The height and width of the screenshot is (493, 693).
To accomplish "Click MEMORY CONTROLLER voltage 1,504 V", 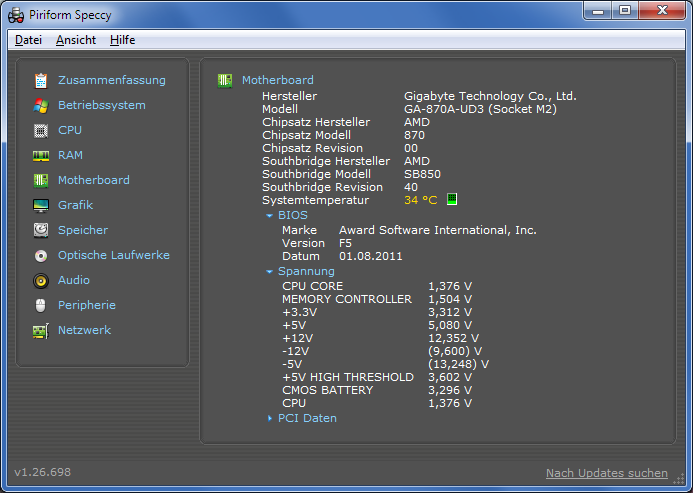I will click(x=450, y=299).
